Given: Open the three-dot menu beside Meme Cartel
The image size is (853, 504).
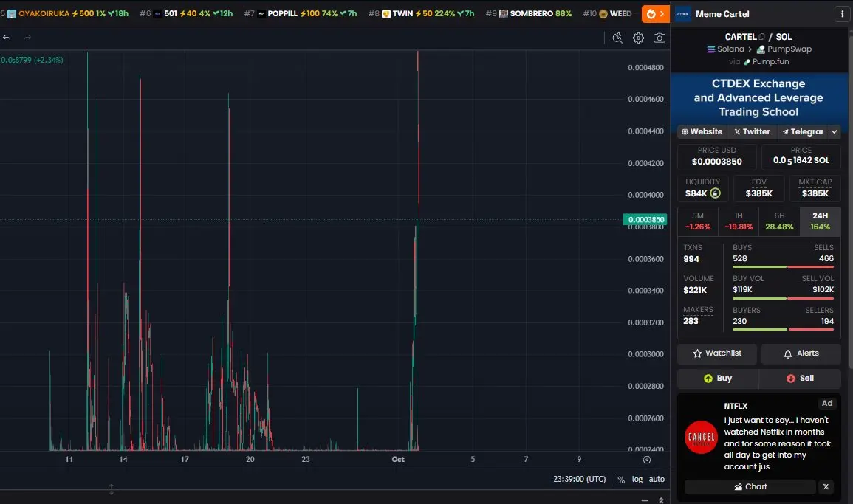Looking at the screenshot, I should [842, 14].
